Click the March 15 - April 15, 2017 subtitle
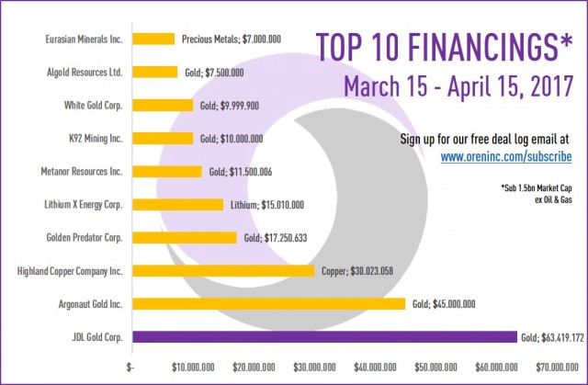 tap(458, 86)
